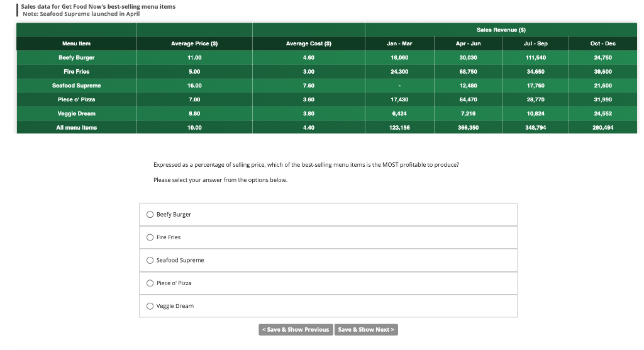Click the All menu items row label
Image resolution: width=644 pixels, height=350 pixels.
click(x=76, y=127)
